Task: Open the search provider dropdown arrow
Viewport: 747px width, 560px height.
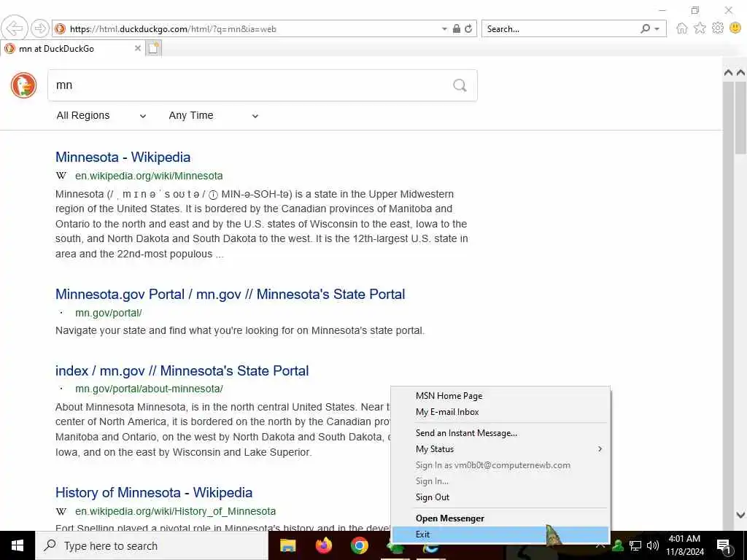Action: coord(657,29)
